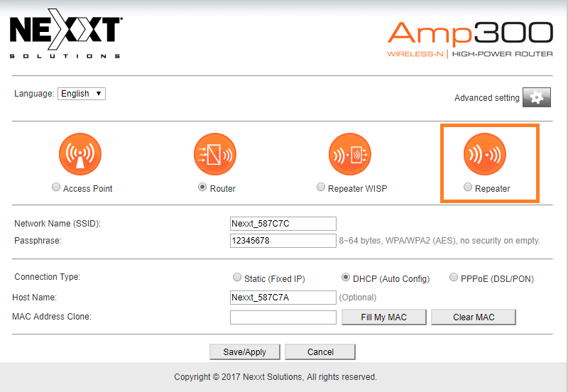
Task: Click the 'Host Name:' label
Action: point(34,298)
